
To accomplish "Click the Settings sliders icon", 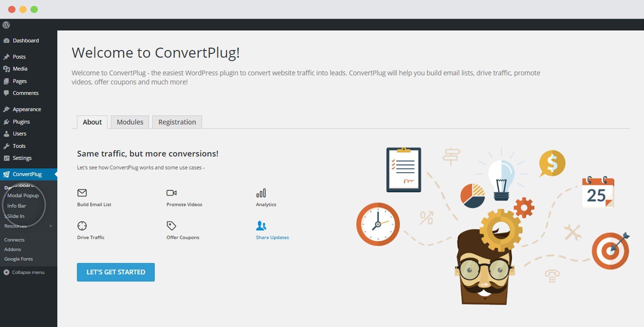I will (6, 158).
